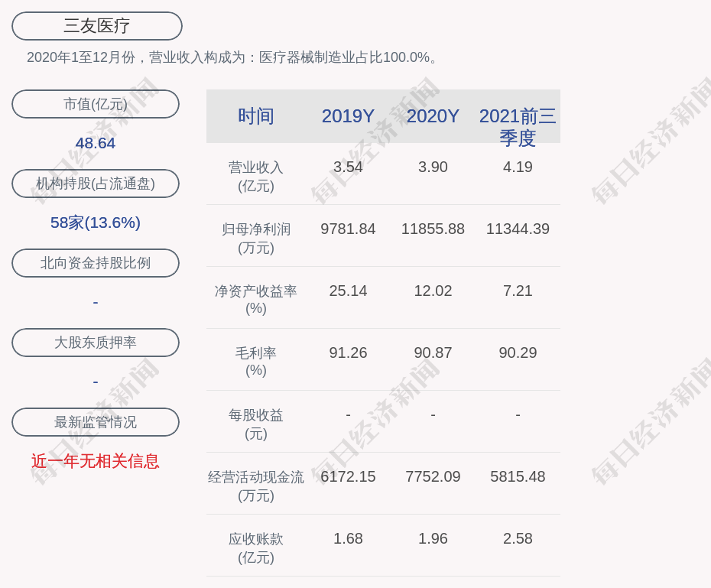Screen dimensions: 711x588
Task: Click the 最新监管情况 label pill
Action: [96, 422]
